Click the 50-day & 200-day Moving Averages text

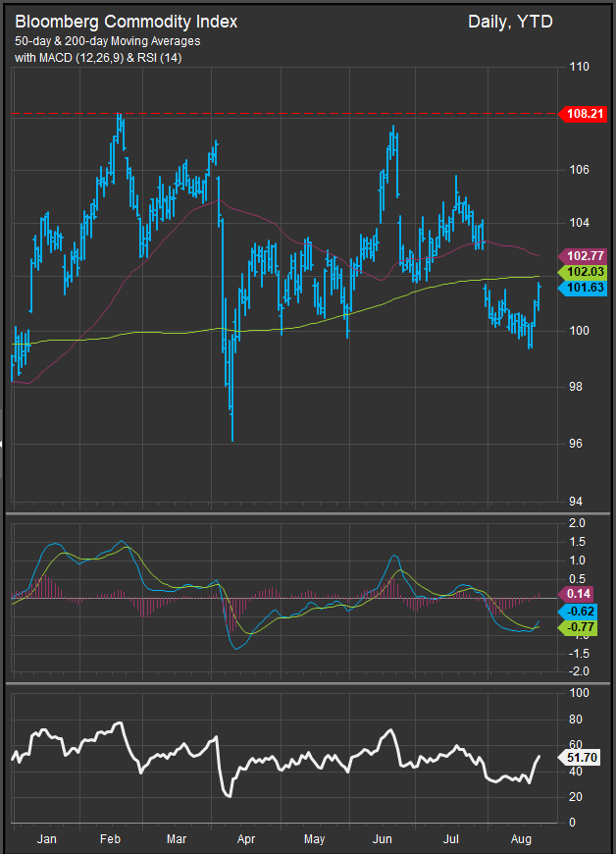pyautogui.click(x=108, y=41)
